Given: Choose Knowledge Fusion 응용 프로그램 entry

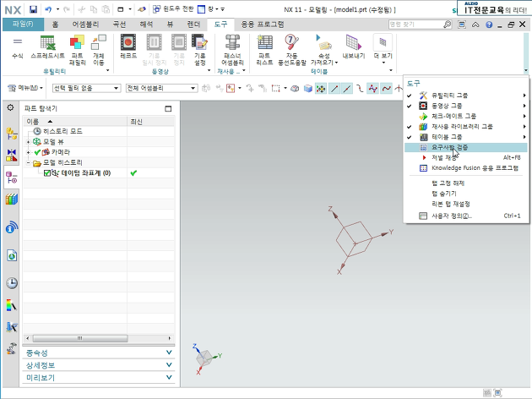Looking at the screenshot, I should click(x=465, y=168).
